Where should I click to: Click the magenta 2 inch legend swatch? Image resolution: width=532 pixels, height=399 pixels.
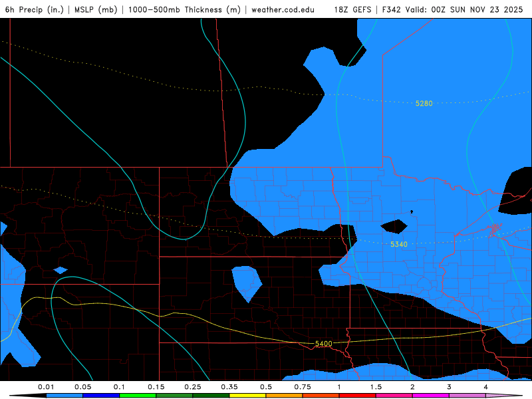point(431,396)
